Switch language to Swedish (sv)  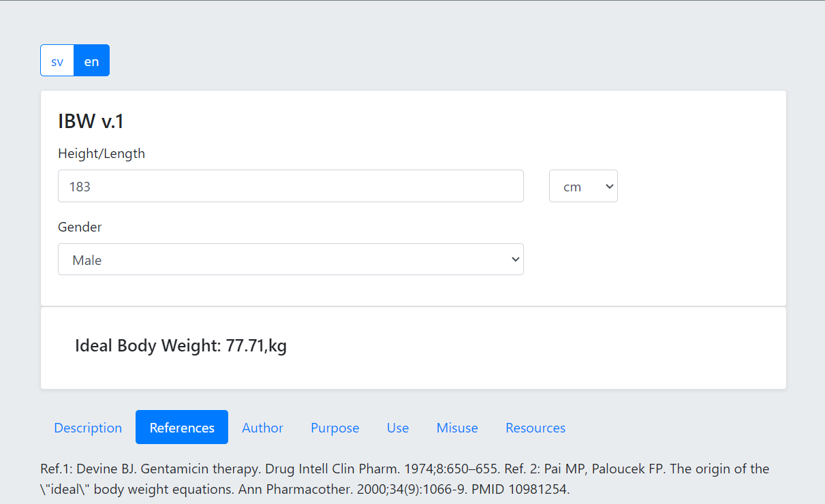pos(57,61)
